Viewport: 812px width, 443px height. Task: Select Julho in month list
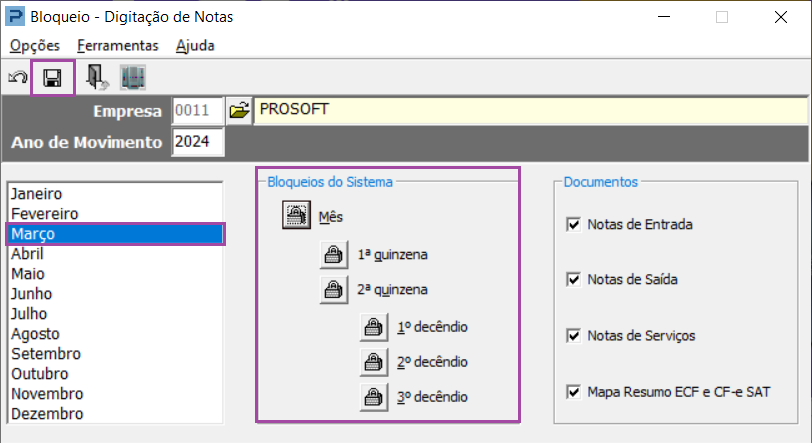115,314
